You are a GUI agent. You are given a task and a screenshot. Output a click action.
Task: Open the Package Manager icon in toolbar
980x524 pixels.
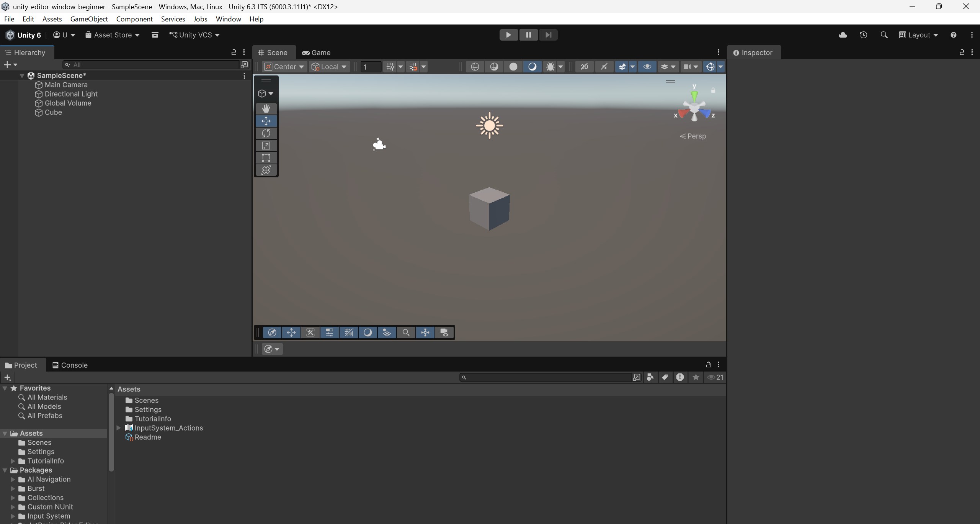point(155,35)
